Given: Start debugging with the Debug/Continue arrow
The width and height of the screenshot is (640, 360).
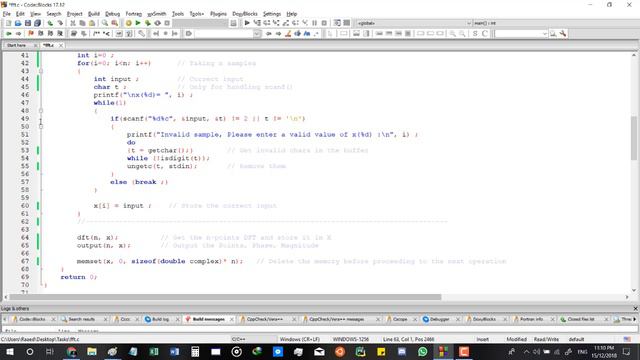Looking at the screenshot, I should click(247, 23).
